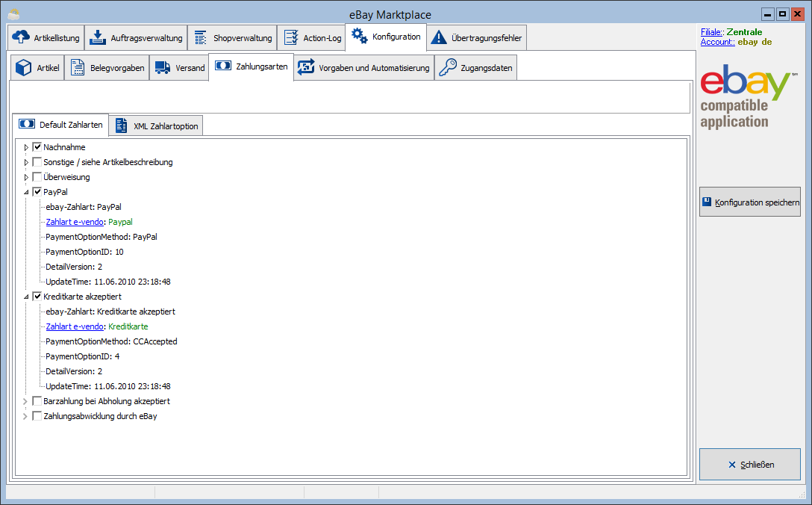Select PayPal's DetailVersion: 2 row

[74, 267]
